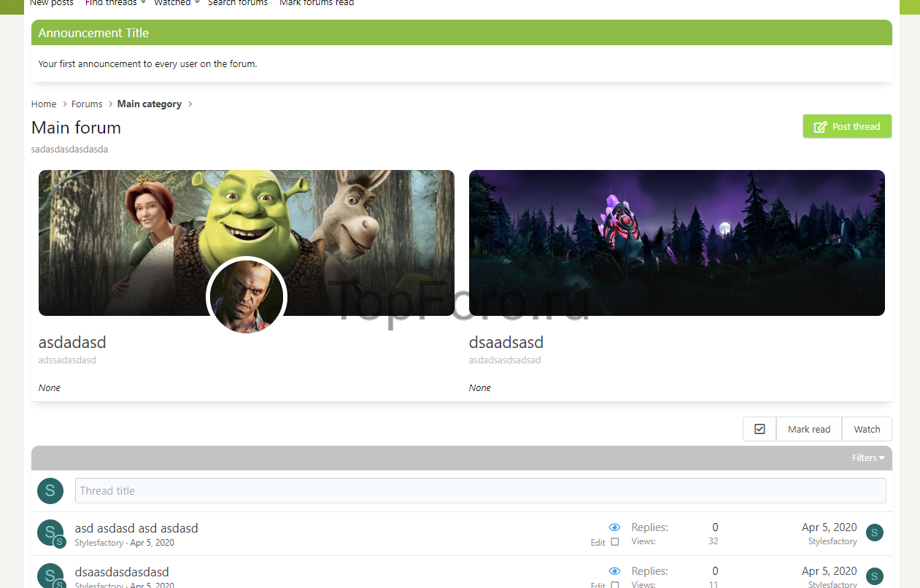Open the featured title 'dsaadsasd'
Screen dimensions: 920x588
click(x=506, y=342)
